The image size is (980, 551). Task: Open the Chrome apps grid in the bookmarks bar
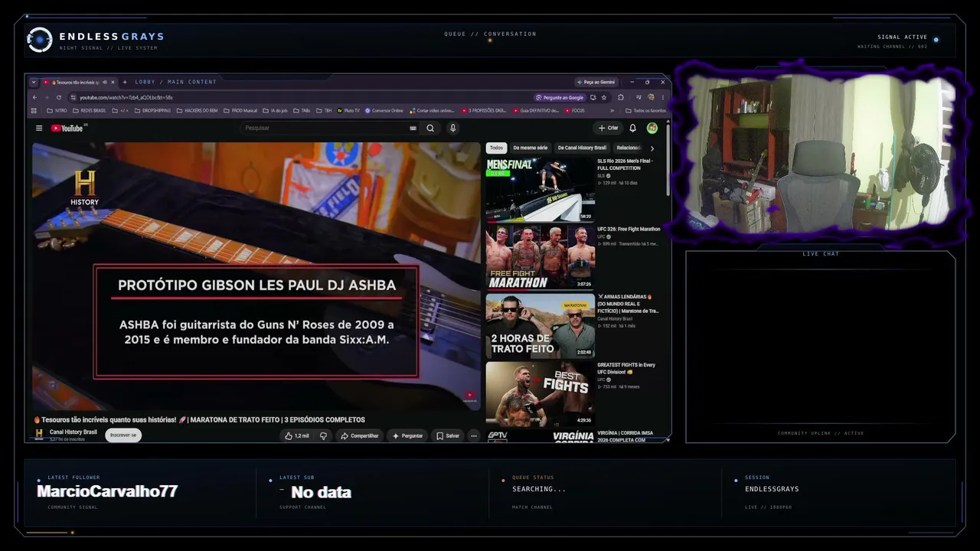(34, 110)
